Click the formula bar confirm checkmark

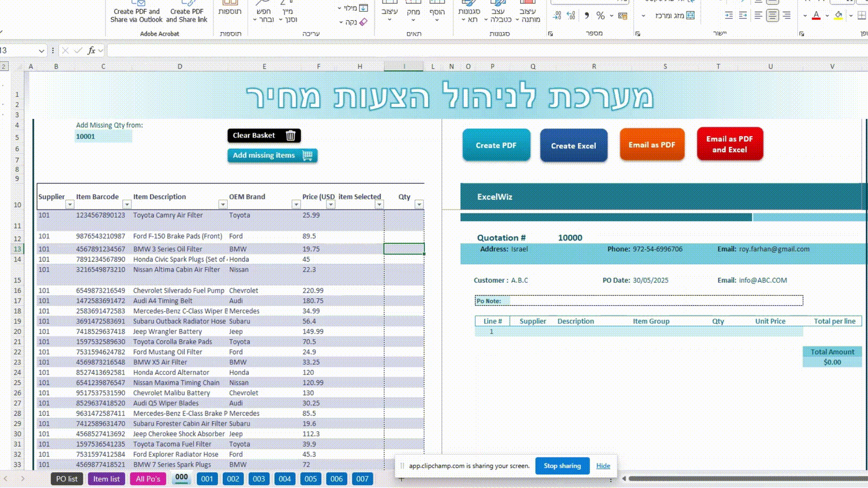[x=78, y=50]
